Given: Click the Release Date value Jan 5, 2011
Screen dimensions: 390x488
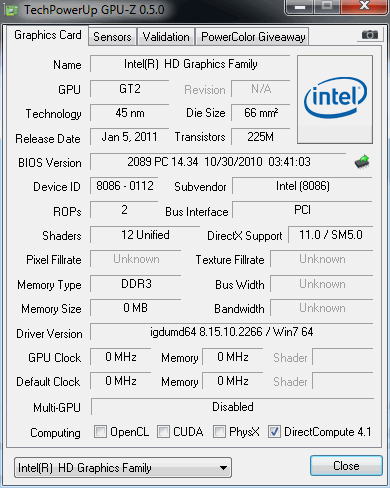Looking at the screenshot, I should 129,137.
